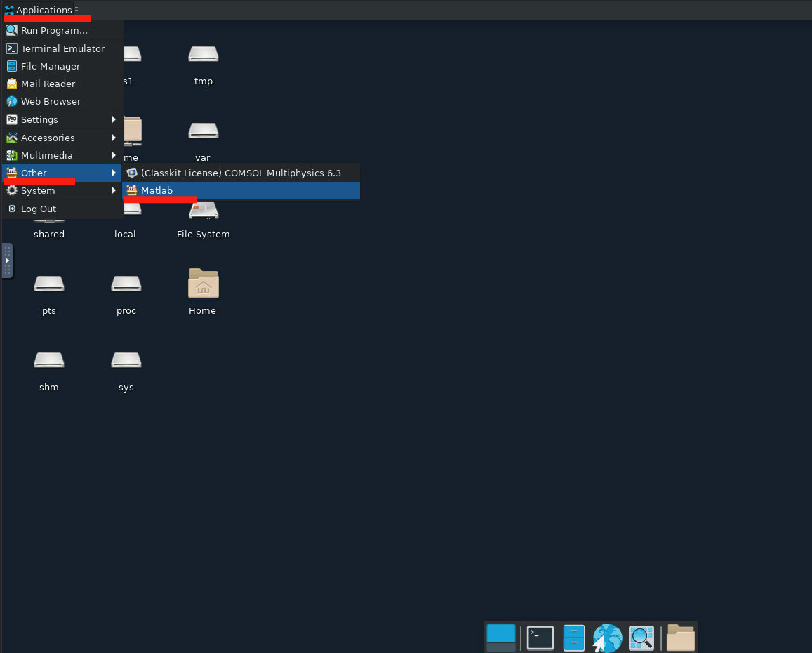Click the Run Program magnifier icon

coord(12,30)
